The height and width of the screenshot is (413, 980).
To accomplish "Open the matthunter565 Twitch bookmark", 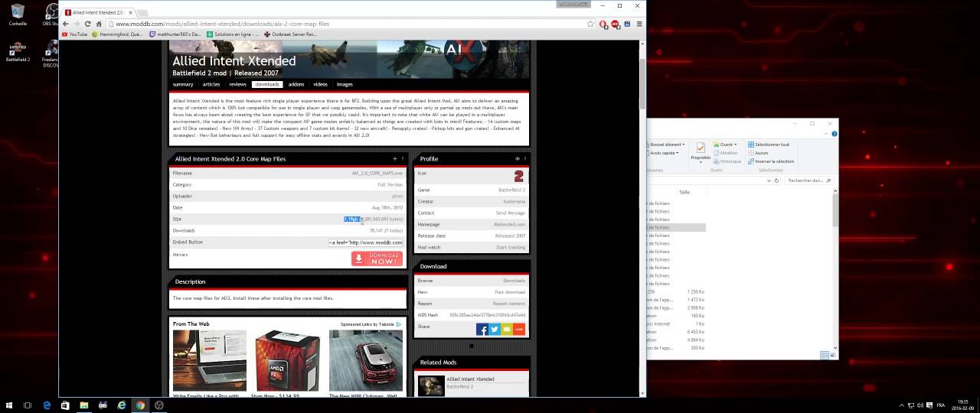I will click(x=175, y=34).
